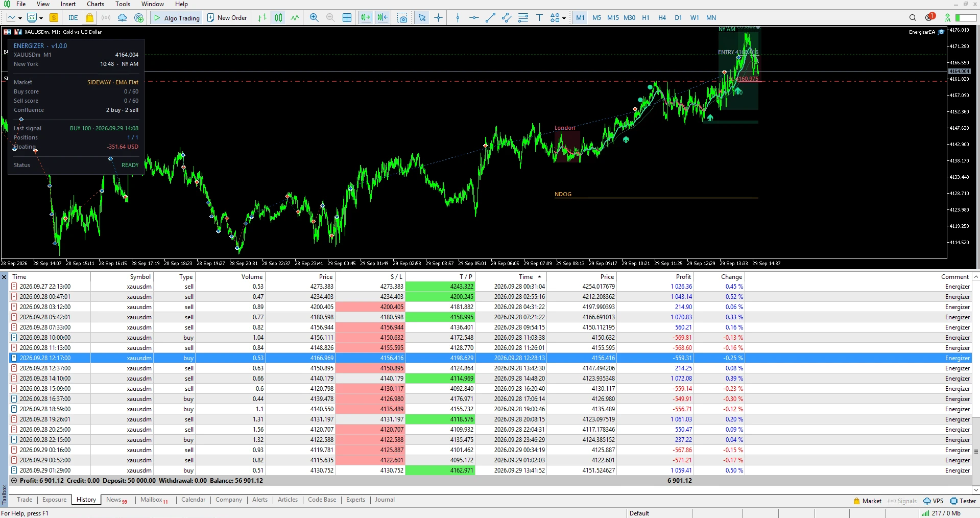
Task: Click the Symbol column header
Action: (x=122, y=277)
